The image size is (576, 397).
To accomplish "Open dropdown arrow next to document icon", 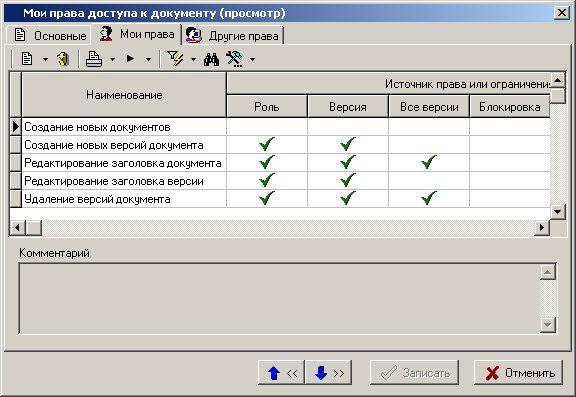I will click(x=45, y=59).
